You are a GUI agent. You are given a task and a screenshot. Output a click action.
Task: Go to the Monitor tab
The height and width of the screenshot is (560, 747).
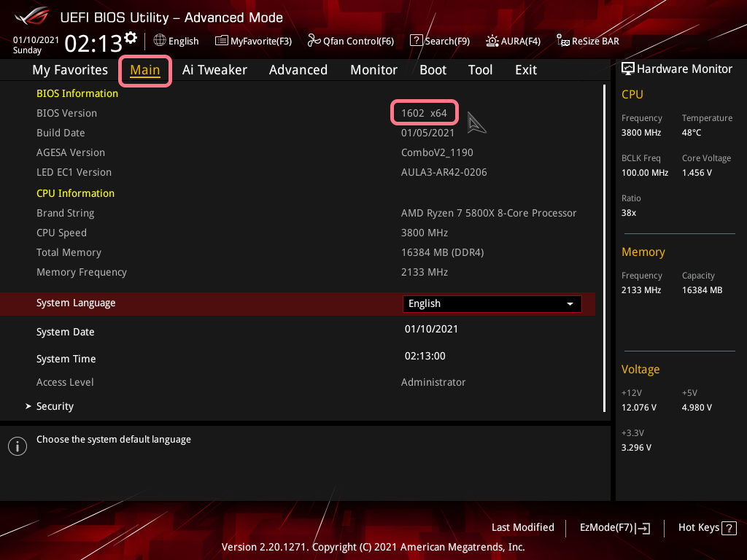tap(374, 70)
